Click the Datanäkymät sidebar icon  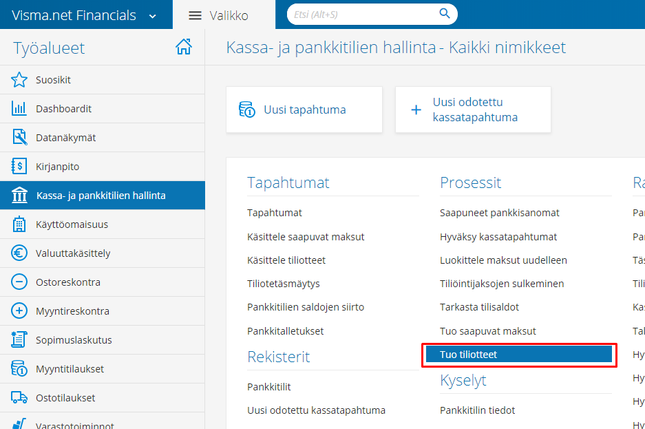(18, 137)
